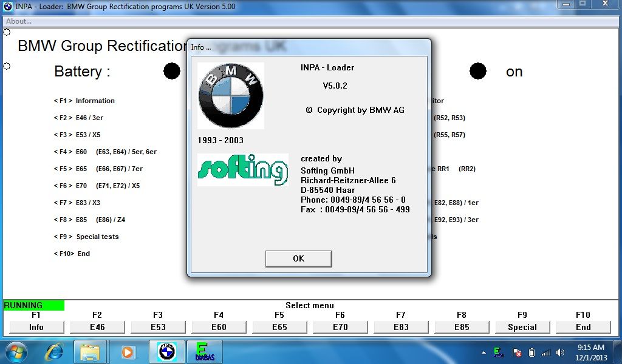Click the 'Richard-Reitzner-Allee 6' address line
The height and width of the screenshot is (364, 622).
click(348, 181)
